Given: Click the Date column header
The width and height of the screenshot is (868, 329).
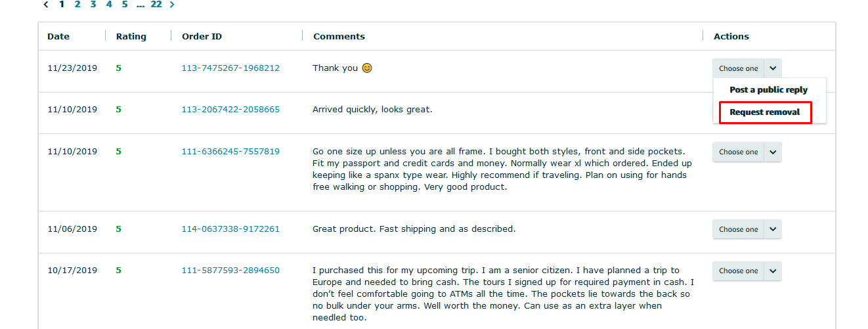Looking at the screenshot, I should point(58,37).
